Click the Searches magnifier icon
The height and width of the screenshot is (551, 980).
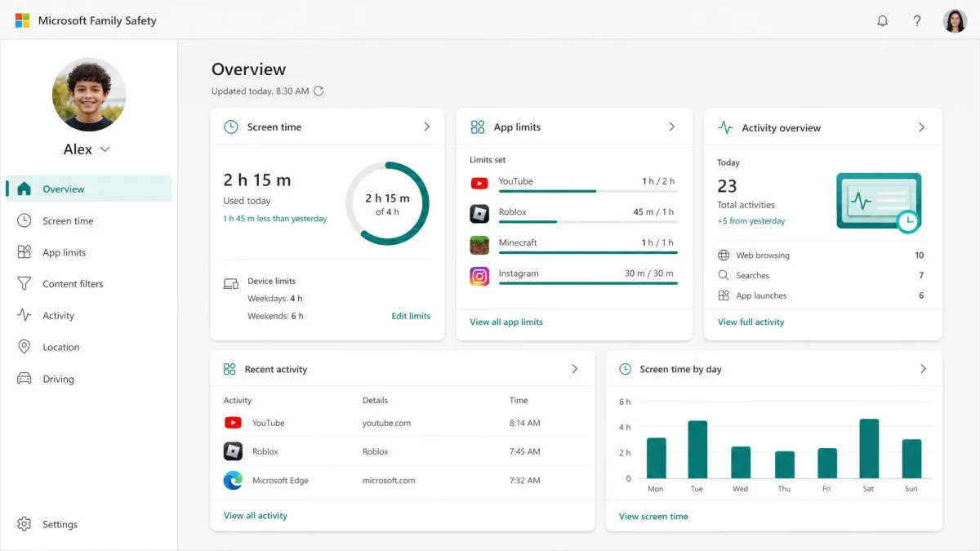click(724, 276)
